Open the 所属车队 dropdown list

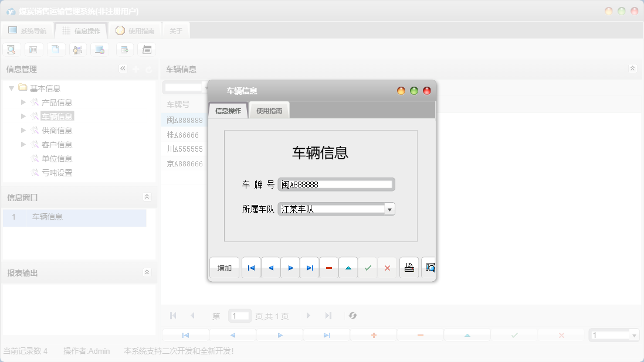click(389, 209)
